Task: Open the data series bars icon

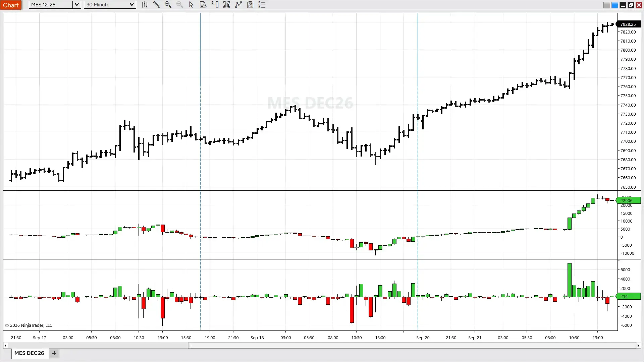Action: click(x=226, y=5)
